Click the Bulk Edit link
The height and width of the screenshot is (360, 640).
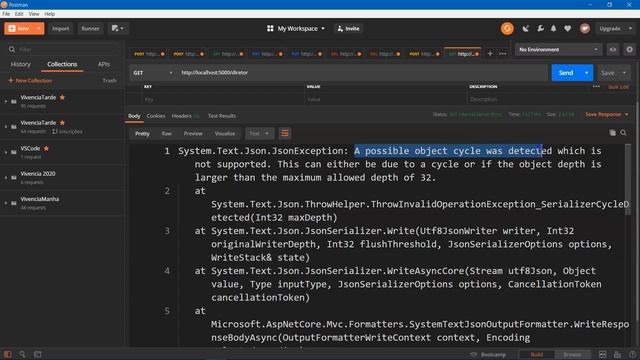click(x=618, y=87)
